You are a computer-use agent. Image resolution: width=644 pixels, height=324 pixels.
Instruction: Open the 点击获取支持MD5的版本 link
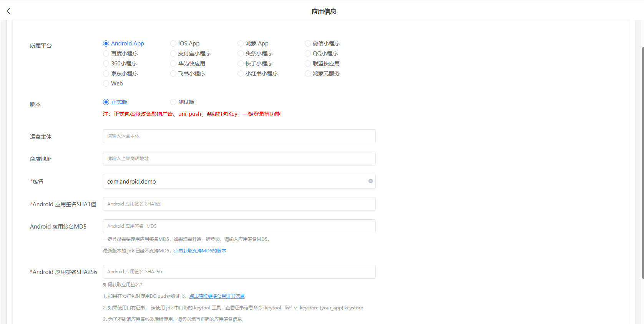(x=200, y=251)
